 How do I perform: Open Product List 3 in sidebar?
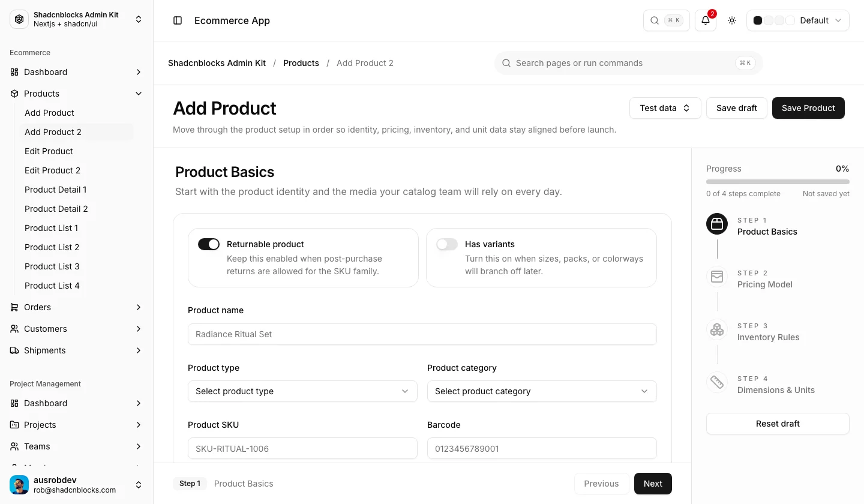tap(52, 266)
